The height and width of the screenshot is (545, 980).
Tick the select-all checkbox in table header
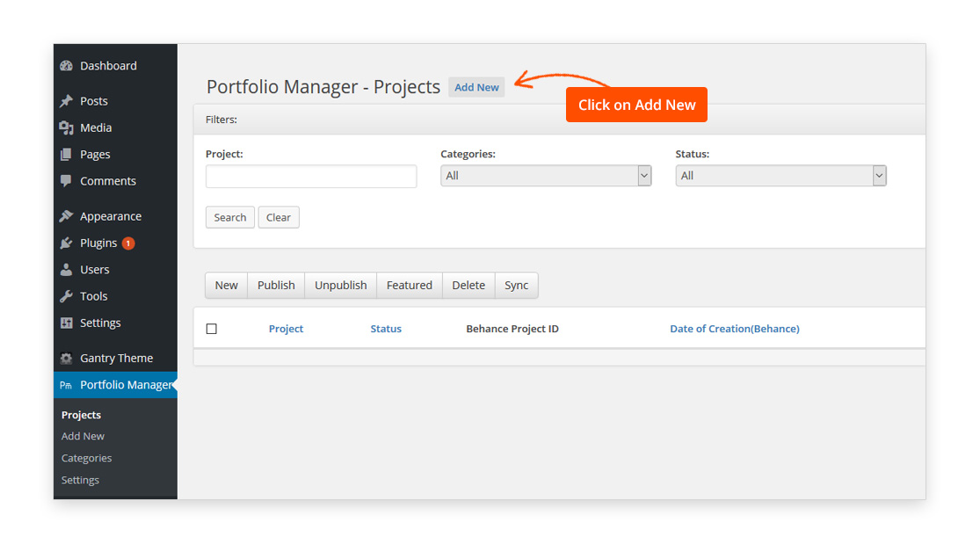click(x=212, y=329)
